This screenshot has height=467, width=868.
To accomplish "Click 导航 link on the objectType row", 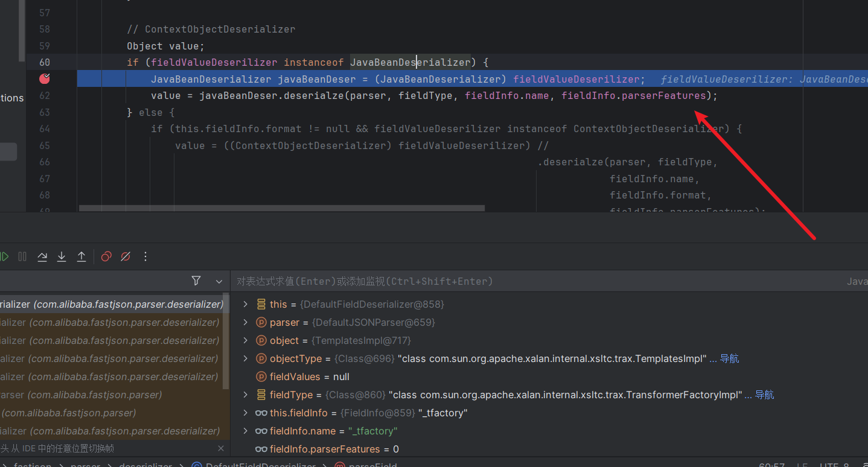I will pos(729,358).
